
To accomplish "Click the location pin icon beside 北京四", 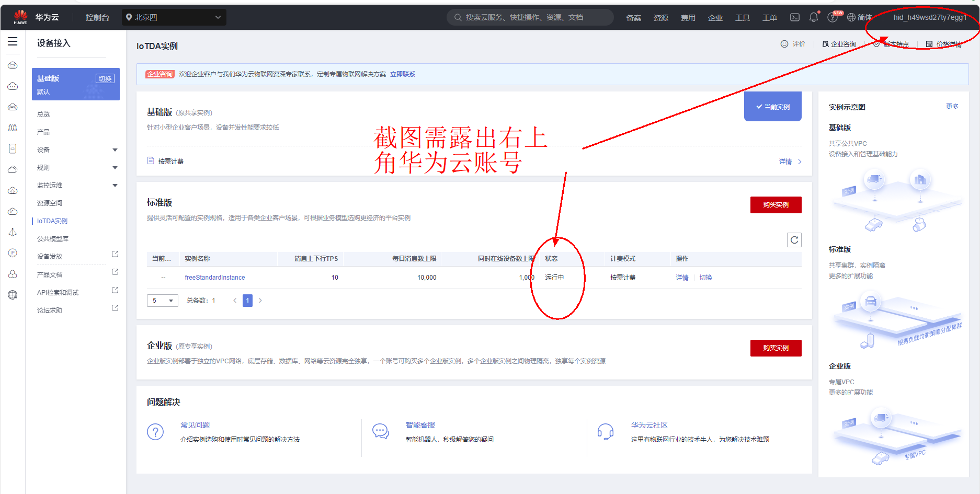I will 129,17.
